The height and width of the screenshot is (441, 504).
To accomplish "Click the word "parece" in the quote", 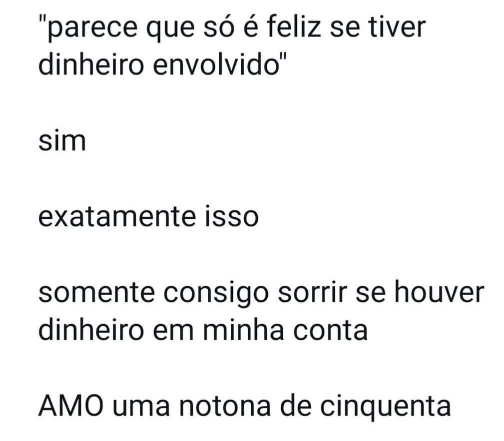I will pyautogui.click(x=92, y=28).
